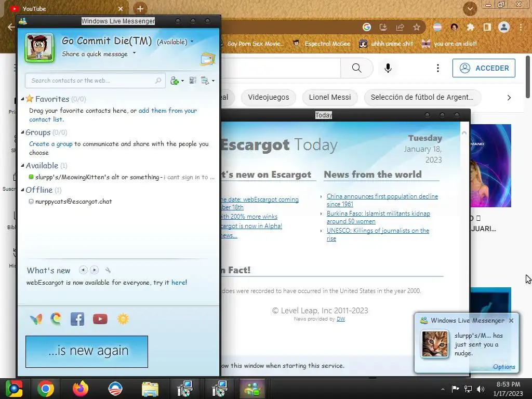
Task: Click the Facebook icon in Messenger bottom bar
Action: (77, 320)
